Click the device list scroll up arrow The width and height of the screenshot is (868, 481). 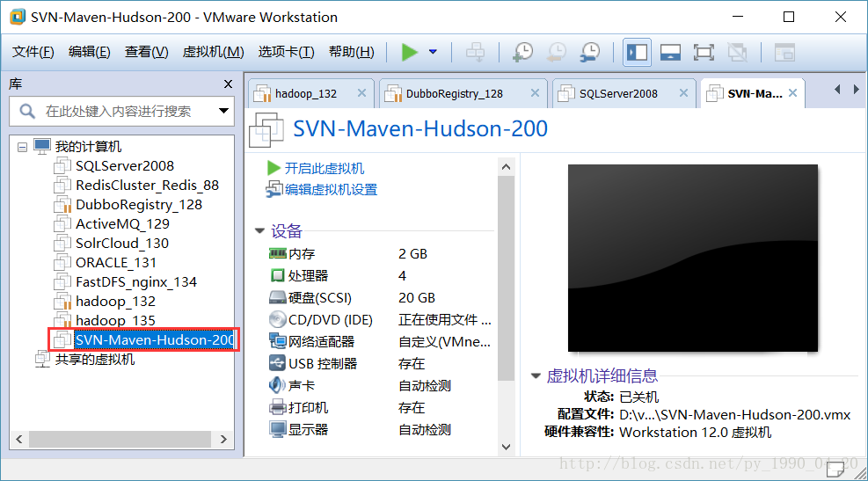click(506, 166)
